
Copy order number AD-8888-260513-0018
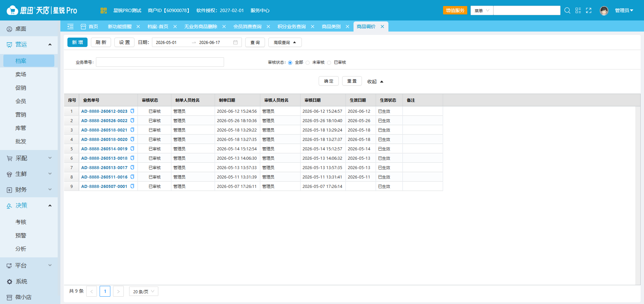click(x=132, y=158)
